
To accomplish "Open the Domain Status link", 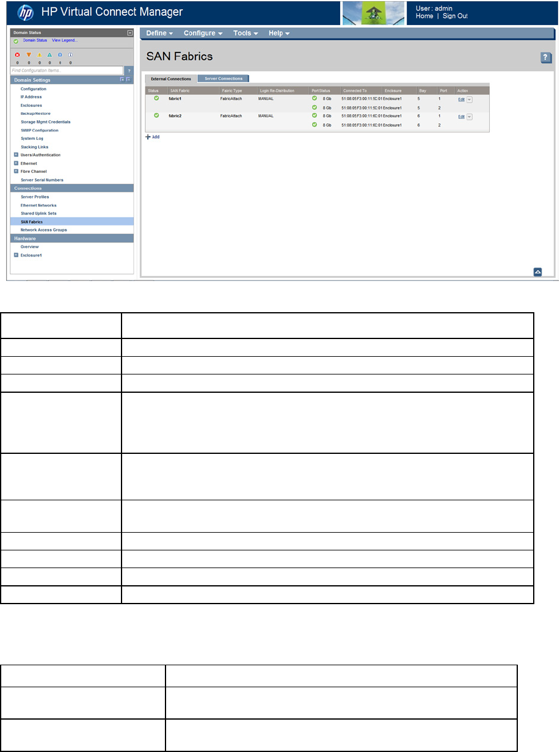I will (35, 40).
